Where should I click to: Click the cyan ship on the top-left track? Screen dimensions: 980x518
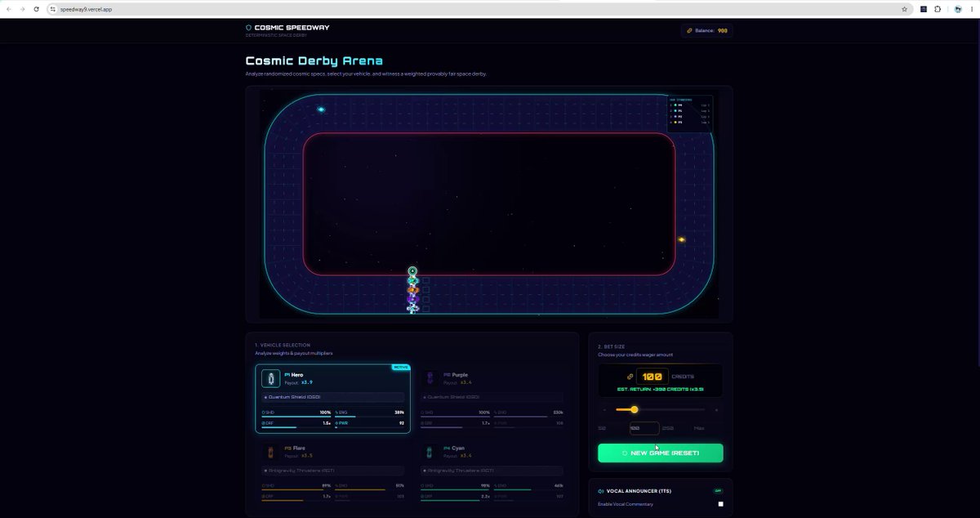[321, 109]
